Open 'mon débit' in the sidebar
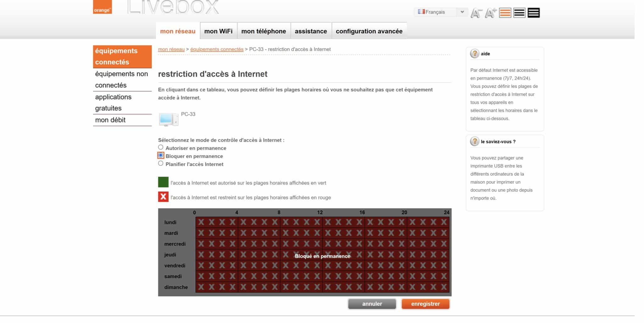 (x=110, y=120)
